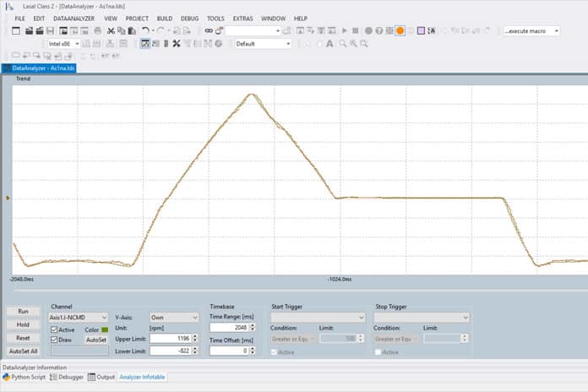The width and height of the screenshot is (588, 392).
Task: Switch to Analyzer Infotable tab
Action: click(x=142, y=377)
